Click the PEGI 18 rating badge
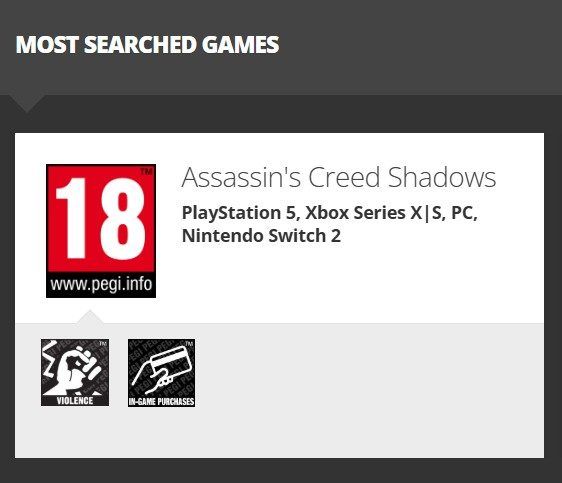 101,231
